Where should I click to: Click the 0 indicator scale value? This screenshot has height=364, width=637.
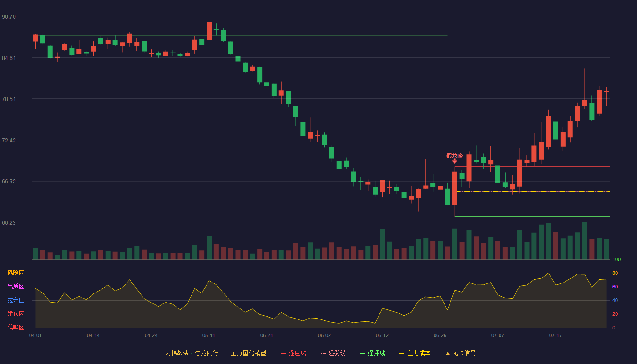pyautogui.click(x=614, y=328)
